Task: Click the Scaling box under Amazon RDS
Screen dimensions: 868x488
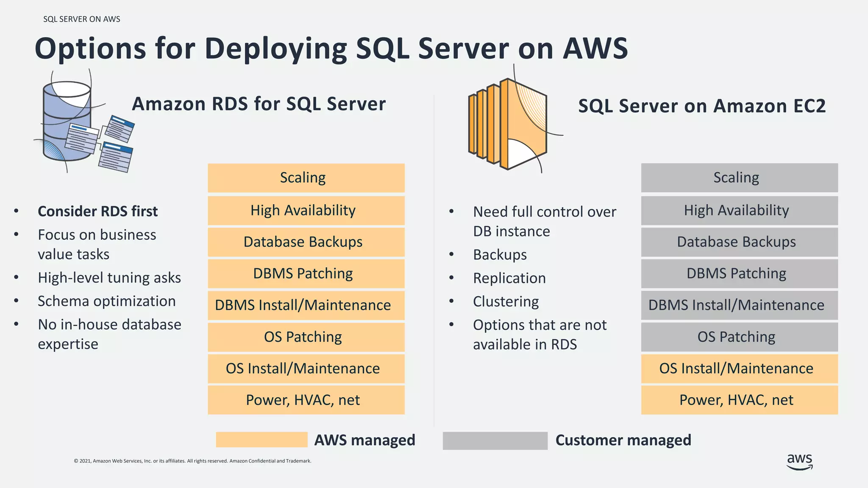Action: 306,178
